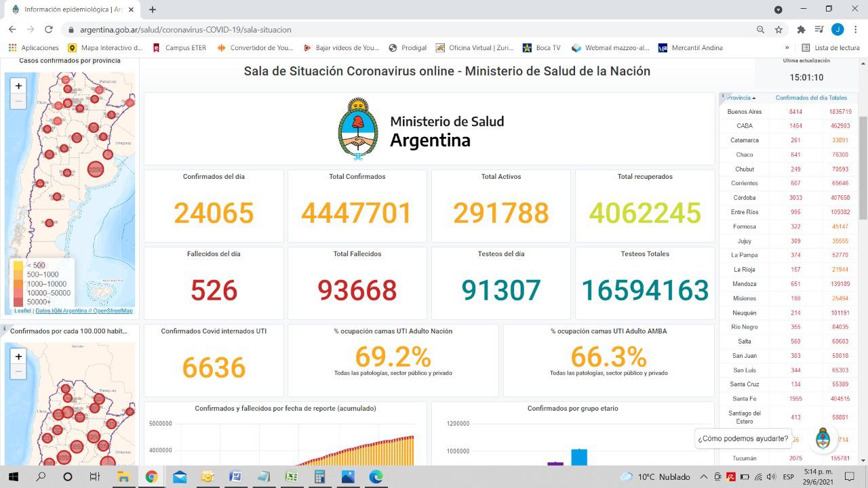Image resolution: width=868 pixels, height=488 pixels.
Task: Zoom out on the top provinces map
Action: point(18,101)
